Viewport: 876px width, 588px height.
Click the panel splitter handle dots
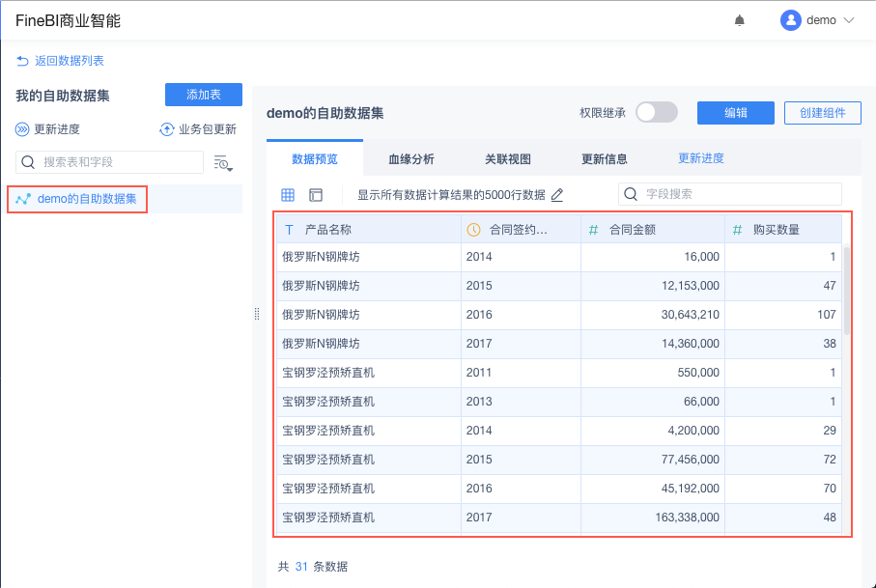point(257,314)
